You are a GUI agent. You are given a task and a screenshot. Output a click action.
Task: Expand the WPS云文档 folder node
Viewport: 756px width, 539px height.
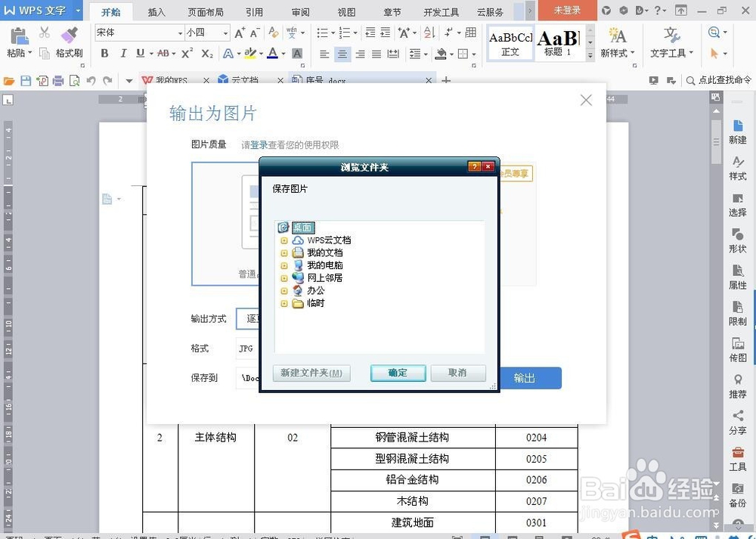tap(283, 240)
